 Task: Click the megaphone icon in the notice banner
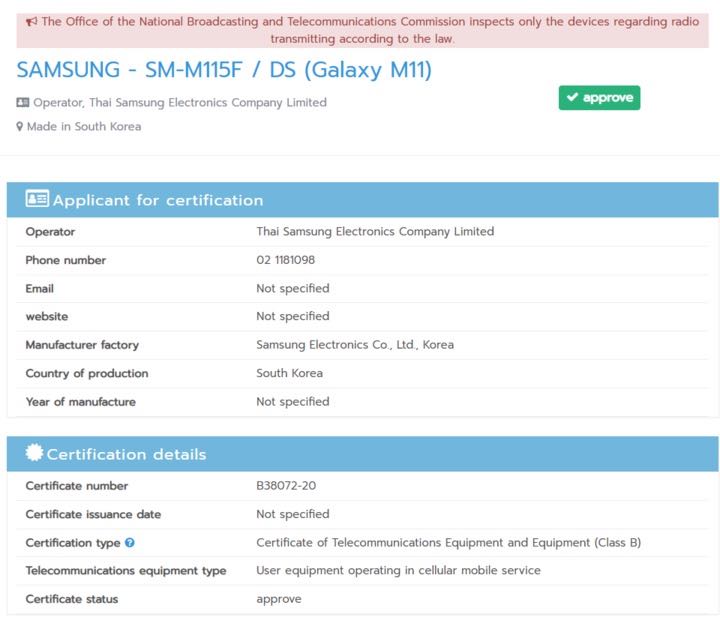31,21
